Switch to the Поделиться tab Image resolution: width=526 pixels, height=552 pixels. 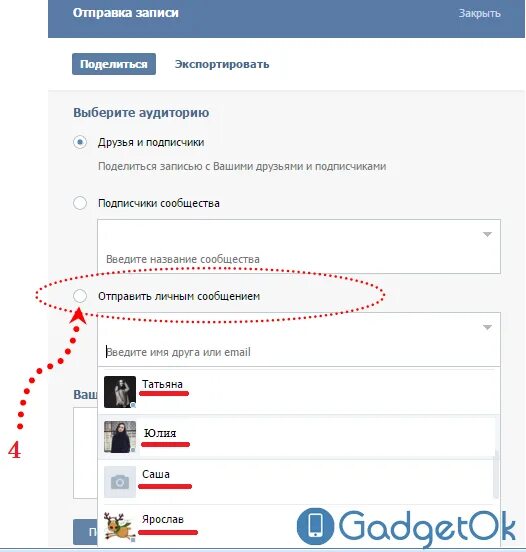click(114, 64)
